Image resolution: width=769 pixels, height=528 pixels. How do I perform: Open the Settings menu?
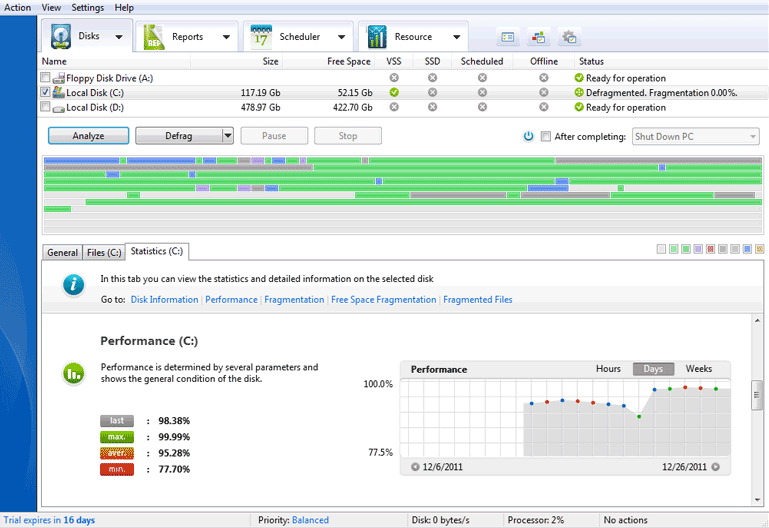pyautogui.click(x=87, y=7)
